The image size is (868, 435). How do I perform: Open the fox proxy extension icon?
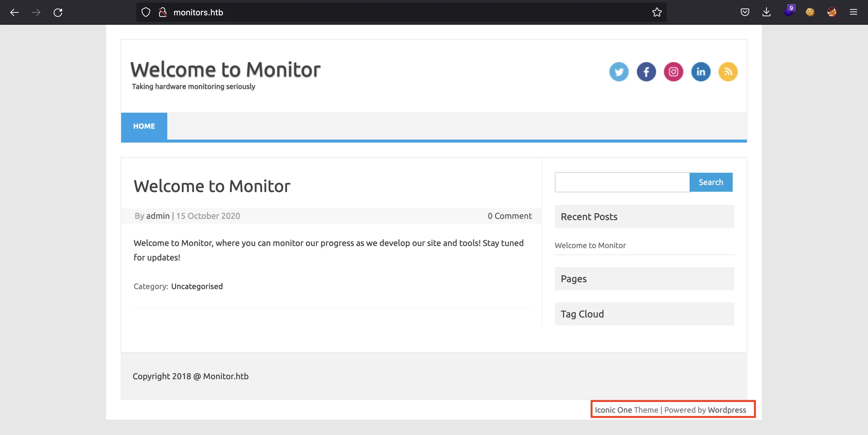832,12
